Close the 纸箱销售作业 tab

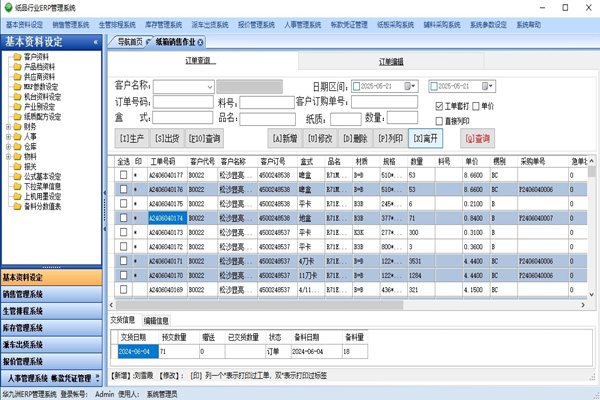click(201, 42)
